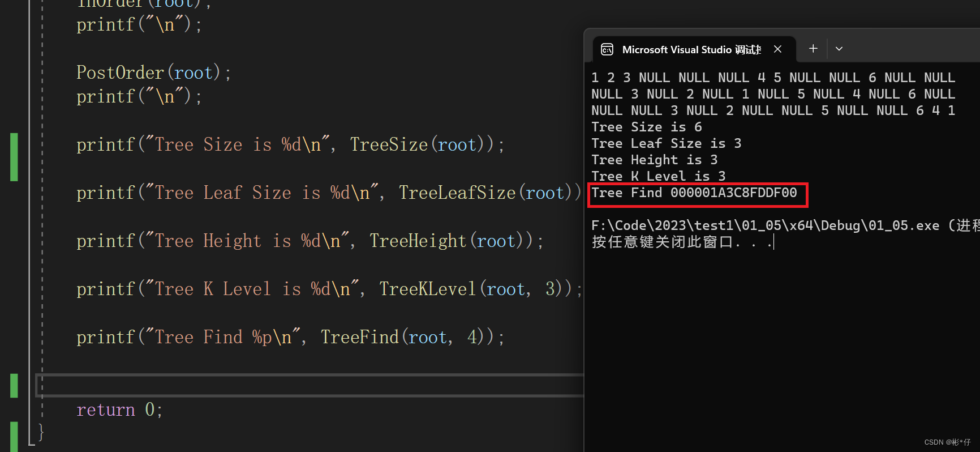
Task: Close the Microsoft Visual Studio debug tab
Action: (x=778, y=49)
